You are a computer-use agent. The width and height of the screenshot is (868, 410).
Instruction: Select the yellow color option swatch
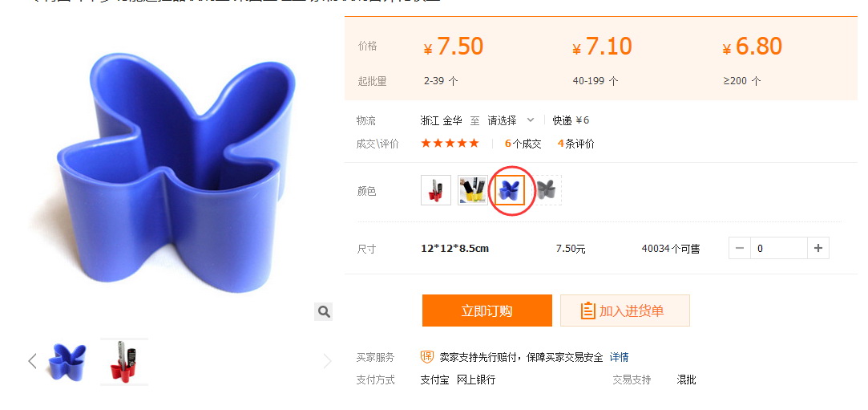473,190
